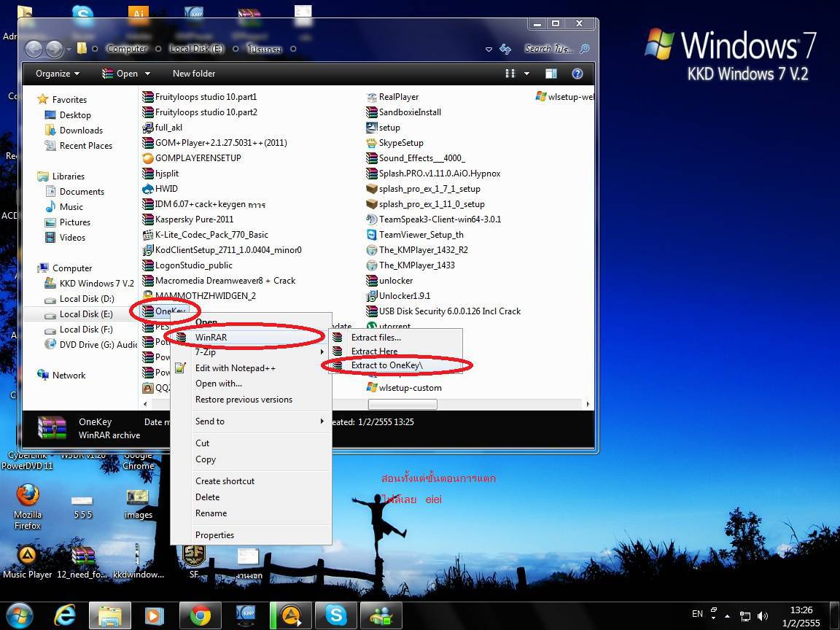The height and width of the screenshot is (630, 840).
Task: Select the K-Lite_Codec_Pack_770_Basic file
Action: (x=205, y=235)
